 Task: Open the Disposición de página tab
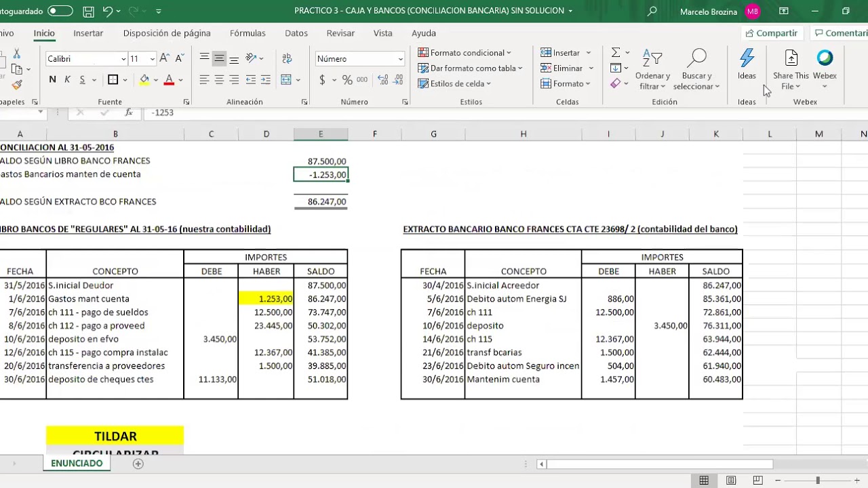pos(167,33)
